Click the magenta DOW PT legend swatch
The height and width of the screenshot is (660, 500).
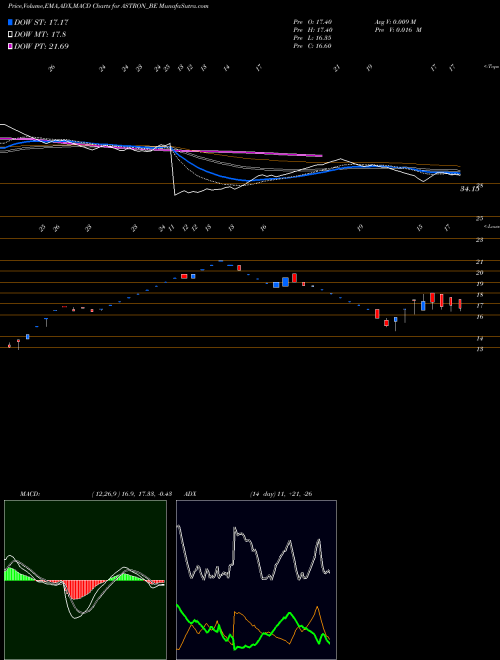[10, 46]
